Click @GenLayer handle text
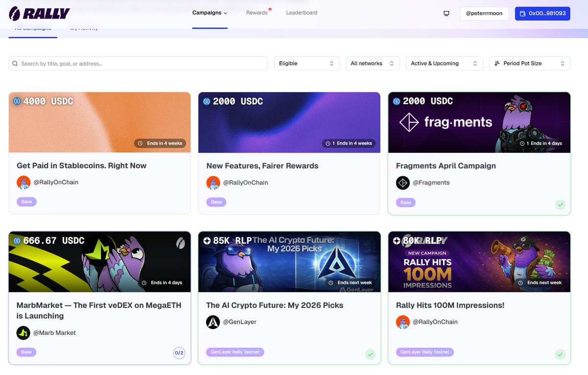 [x=240, y=322]
